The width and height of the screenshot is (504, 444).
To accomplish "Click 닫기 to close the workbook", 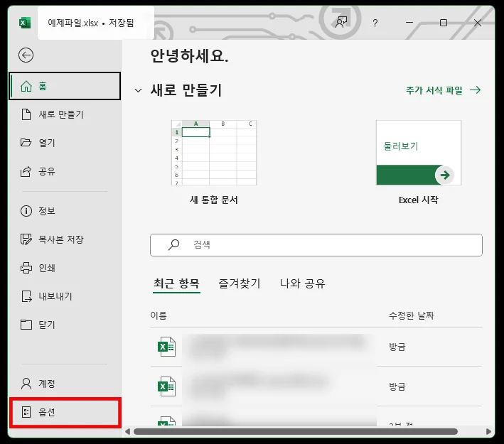I will point(65,325).
